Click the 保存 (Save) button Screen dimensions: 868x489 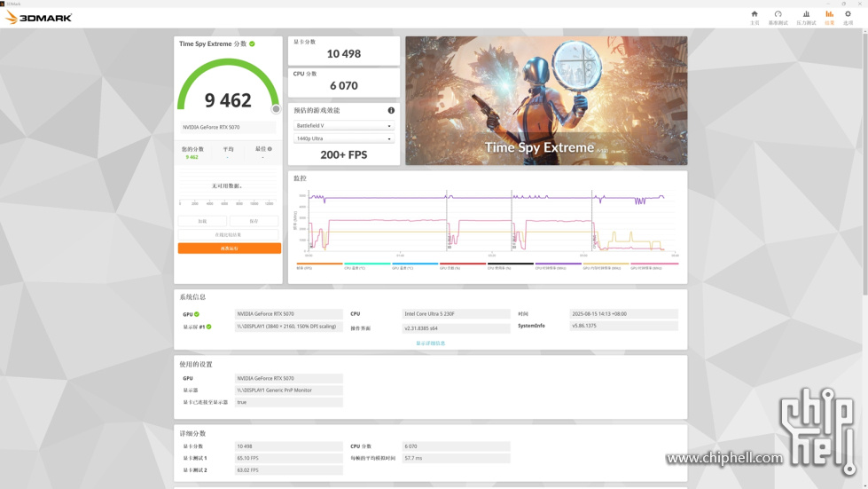point(254,221)
